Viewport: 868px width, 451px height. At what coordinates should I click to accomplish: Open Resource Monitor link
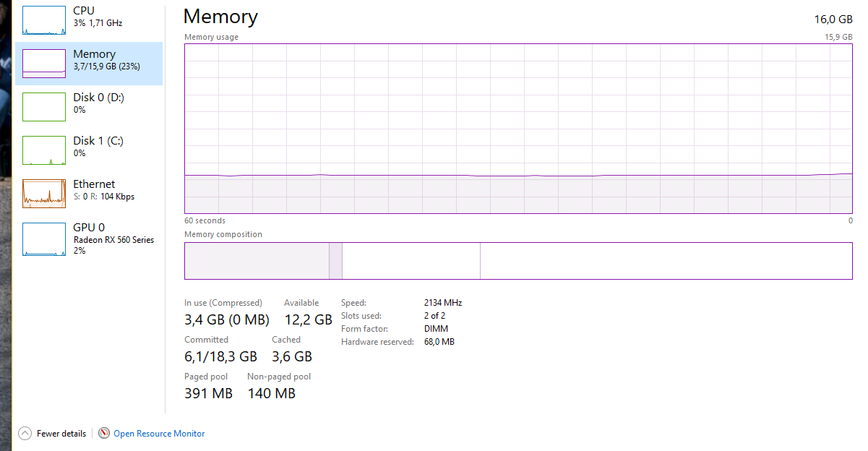tap(159, 434)
